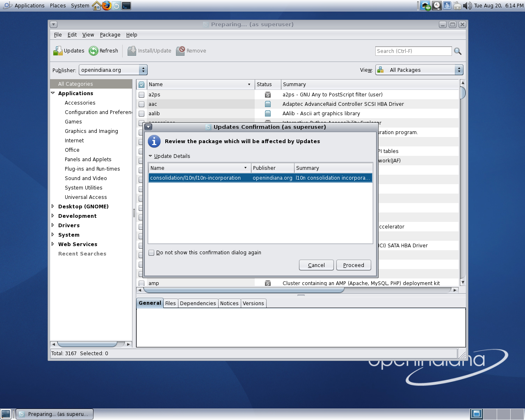Switch to the Versions tab

point(253,304)
